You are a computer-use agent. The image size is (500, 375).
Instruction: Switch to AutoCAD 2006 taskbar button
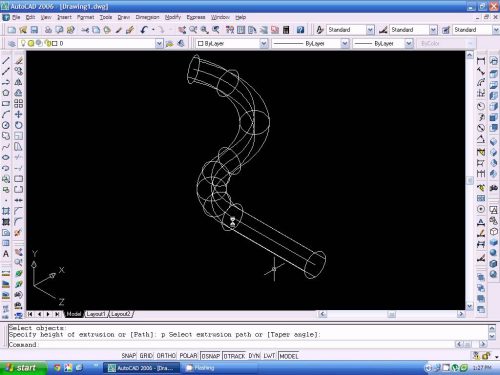141,368
